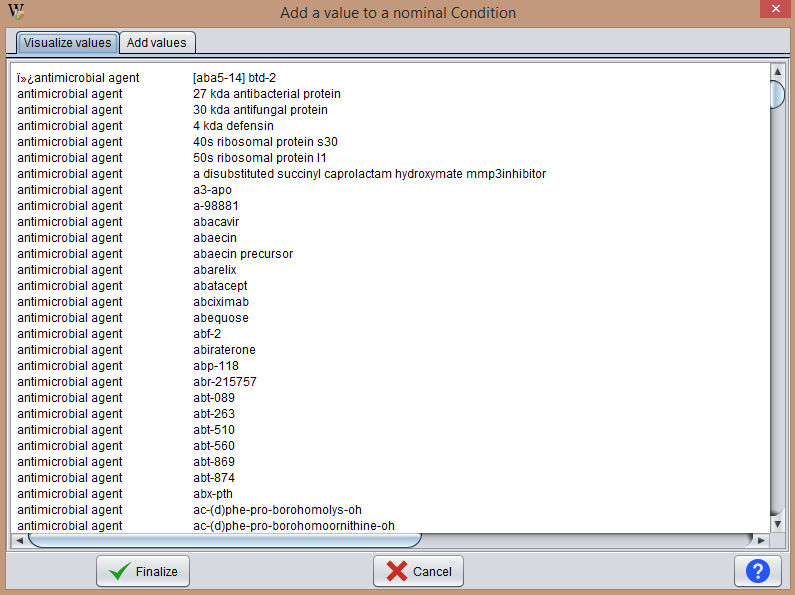Click the horizontal scrollbar left arrow
Viewport: 795px width, 595px height.
[19, 540]
